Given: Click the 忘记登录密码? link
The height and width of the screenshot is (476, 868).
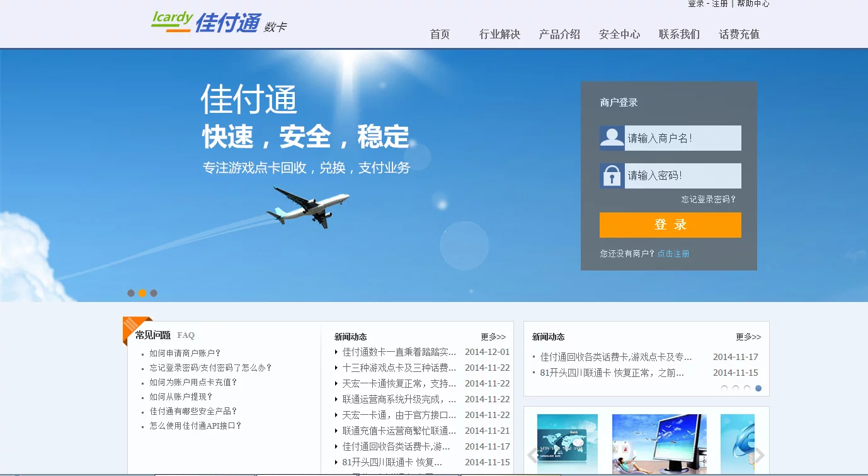Looking at the screenshot, I should pyautogui.click(x=709, y=199).
